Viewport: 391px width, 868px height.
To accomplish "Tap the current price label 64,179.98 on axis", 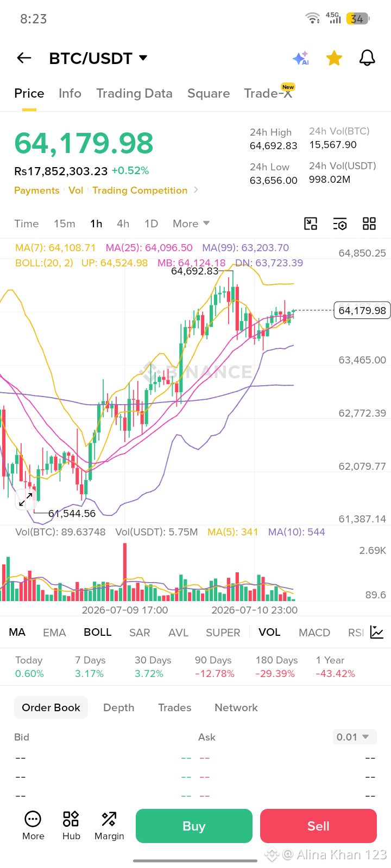I will pos(362,310).
